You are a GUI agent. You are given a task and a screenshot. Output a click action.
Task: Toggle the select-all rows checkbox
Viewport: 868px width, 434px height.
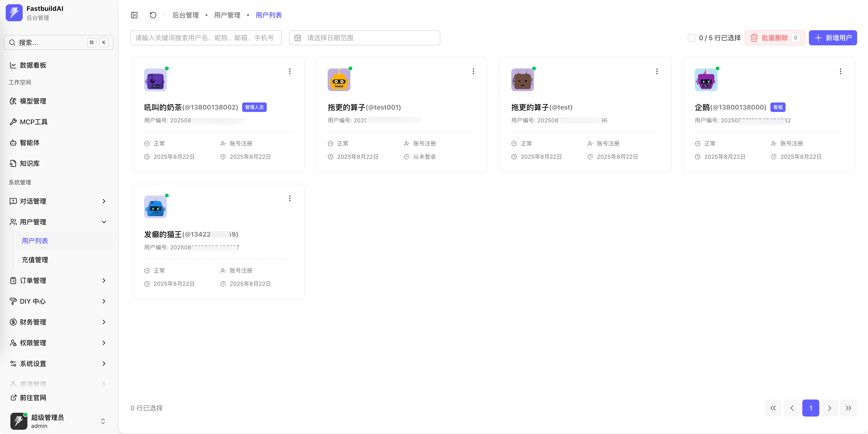pyautogui.click(x=692, y=38)
